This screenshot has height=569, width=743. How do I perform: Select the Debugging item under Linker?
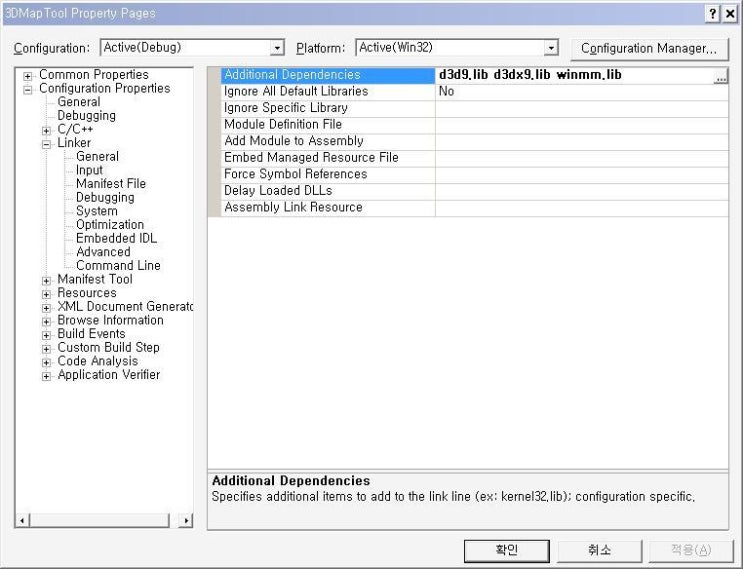point(104,198)
